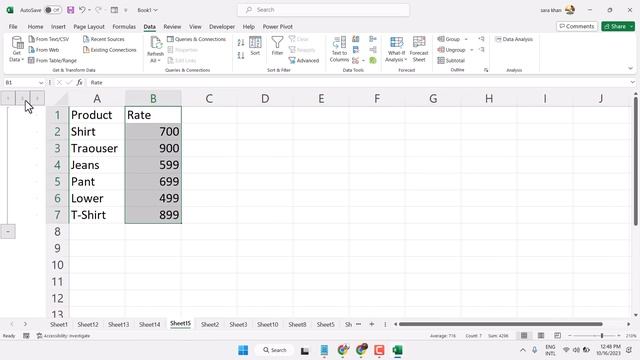Open Advanced filter options
The height and width of the screenshot is (360, 640).
coord(304,60)
